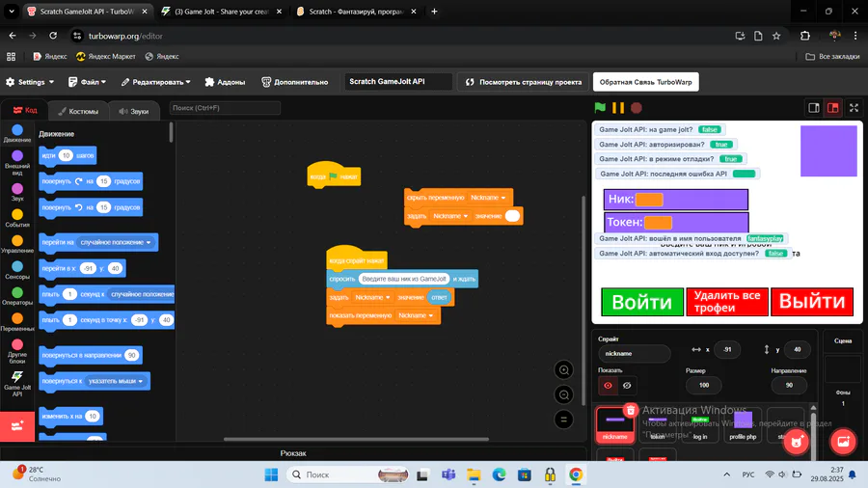Click the Поиск (Ctrl+F) search field
Screen dimensions: 868x488
coord(225,108)
